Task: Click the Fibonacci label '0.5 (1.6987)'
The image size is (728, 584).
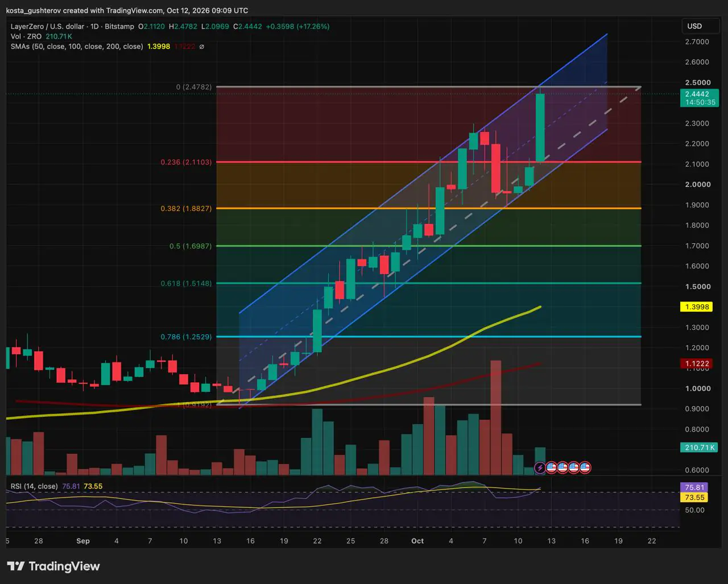Action: click(191, 246)
